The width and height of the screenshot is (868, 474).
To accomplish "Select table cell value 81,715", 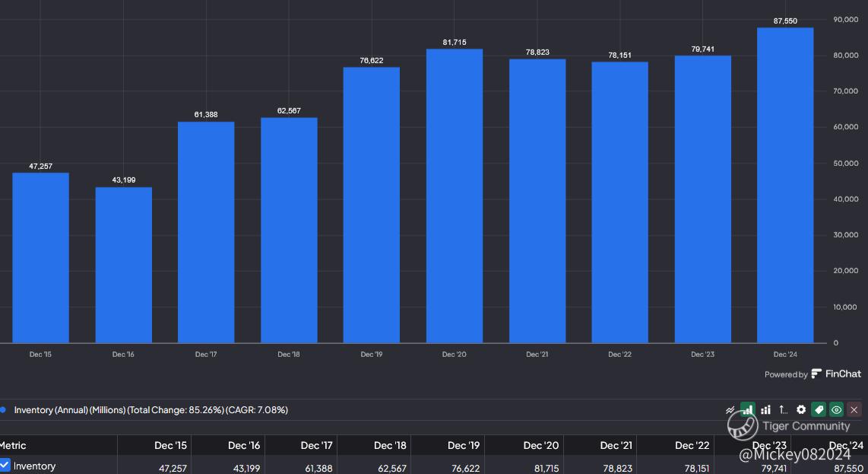I will [546, 469].
